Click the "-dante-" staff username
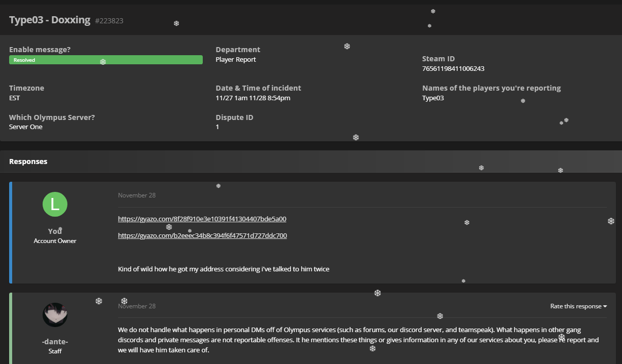The width and height of the screenshot is (622, 364). [x=55, y=342]
